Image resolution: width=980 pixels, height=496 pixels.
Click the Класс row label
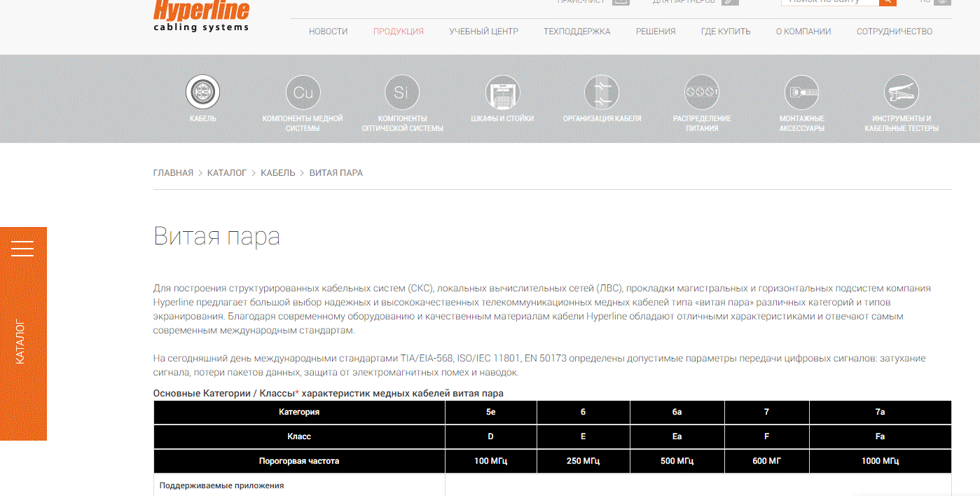point(299,436)
